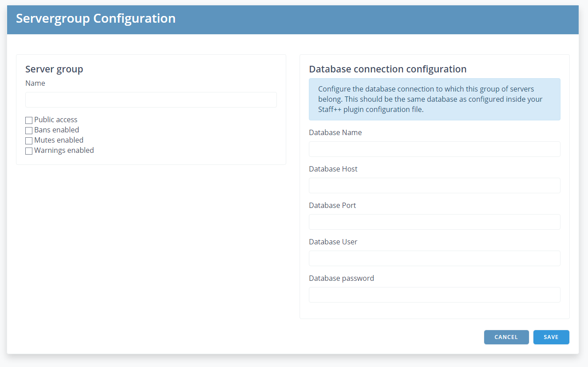
Task: Click the Servergroup Configuration header title
Action: click(x=96, y=19)
